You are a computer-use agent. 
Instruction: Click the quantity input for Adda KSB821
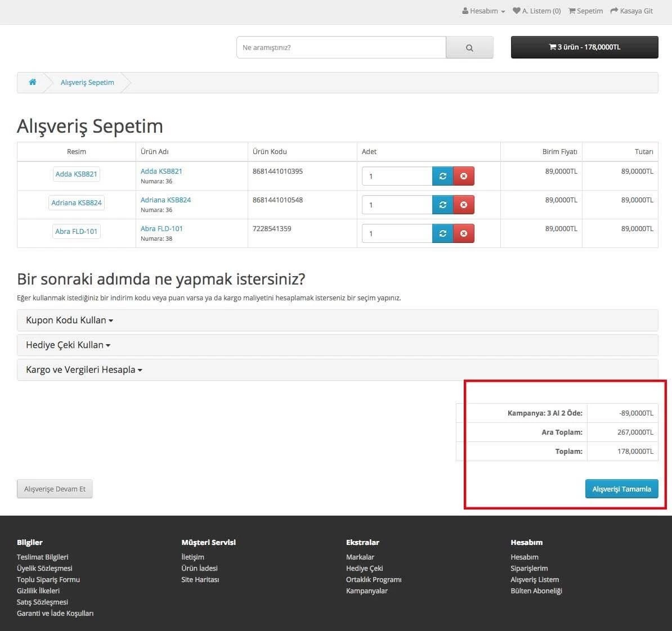pos(397,176)
